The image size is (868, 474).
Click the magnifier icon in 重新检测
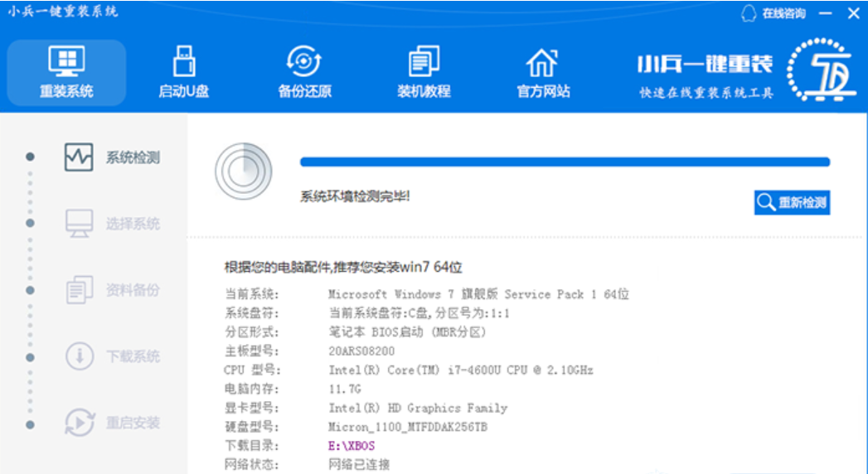coord(766,202)
